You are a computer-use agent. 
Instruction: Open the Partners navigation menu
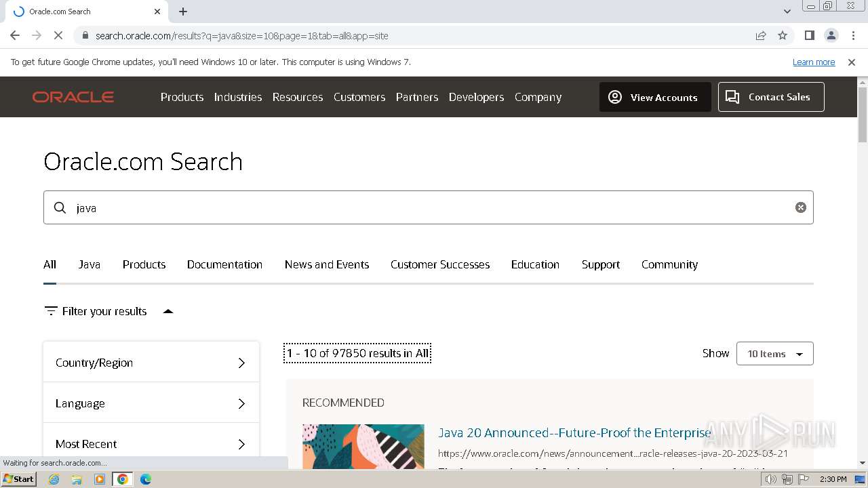(417, 97)
